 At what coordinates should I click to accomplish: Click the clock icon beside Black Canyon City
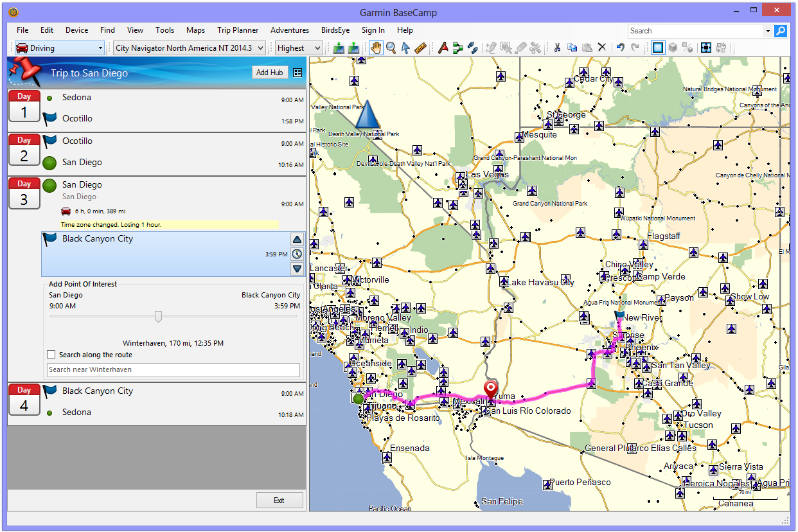pos(297,254)
